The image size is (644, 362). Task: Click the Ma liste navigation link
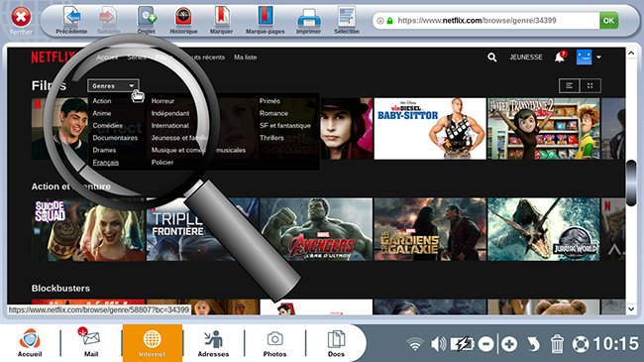point(245,58)
